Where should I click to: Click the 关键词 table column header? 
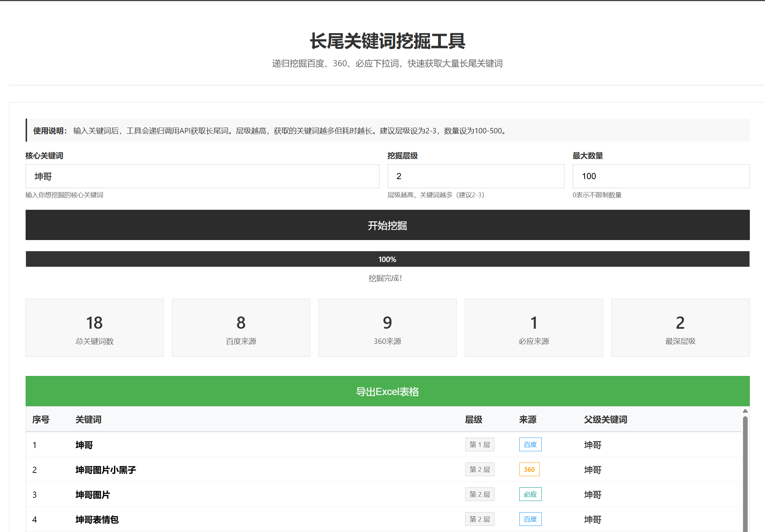(x=88, y=420)
